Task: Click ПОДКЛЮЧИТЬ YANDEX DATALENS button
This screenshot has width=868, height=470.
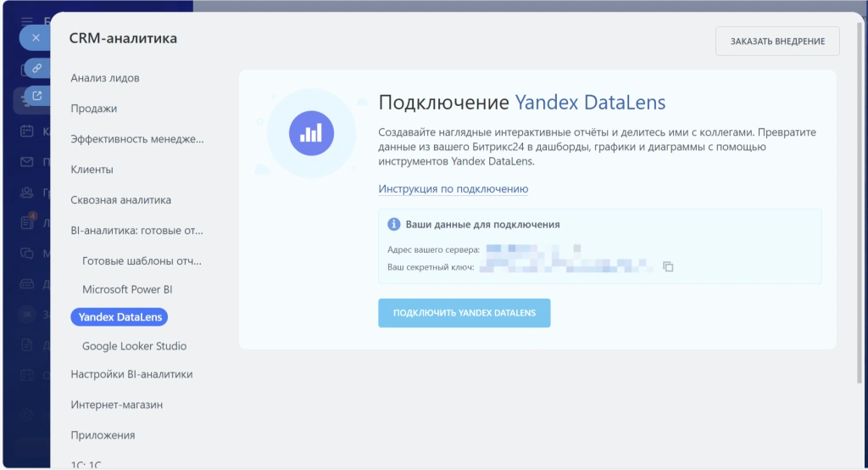Action: point(465,313)
